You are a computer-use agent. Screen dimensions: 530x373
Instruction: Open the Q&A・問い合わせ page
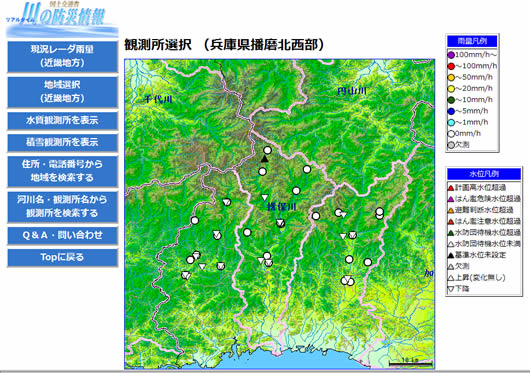[63, 235]
